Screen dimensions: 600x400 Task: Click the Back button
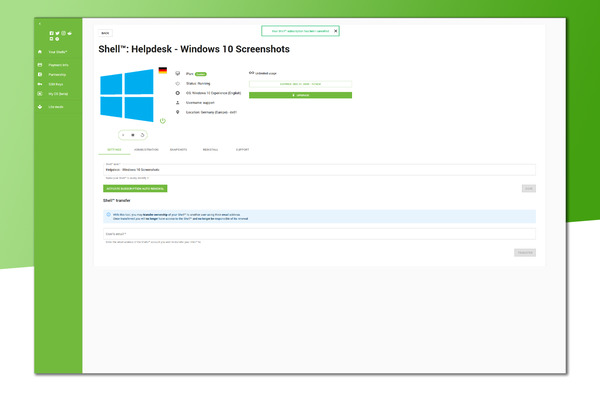106,33
